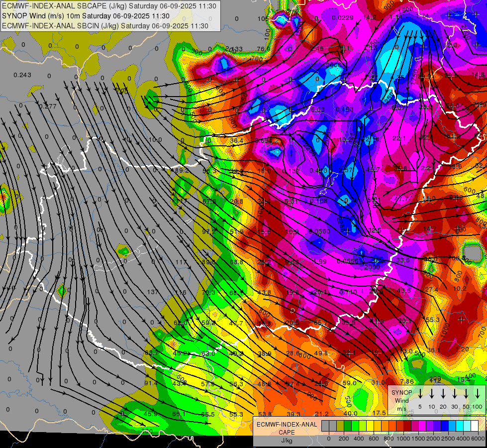Image resolution: width=487 pixels, height=448 pixels.
Task: Click the '15.4' value on the map
Action: 464,379
